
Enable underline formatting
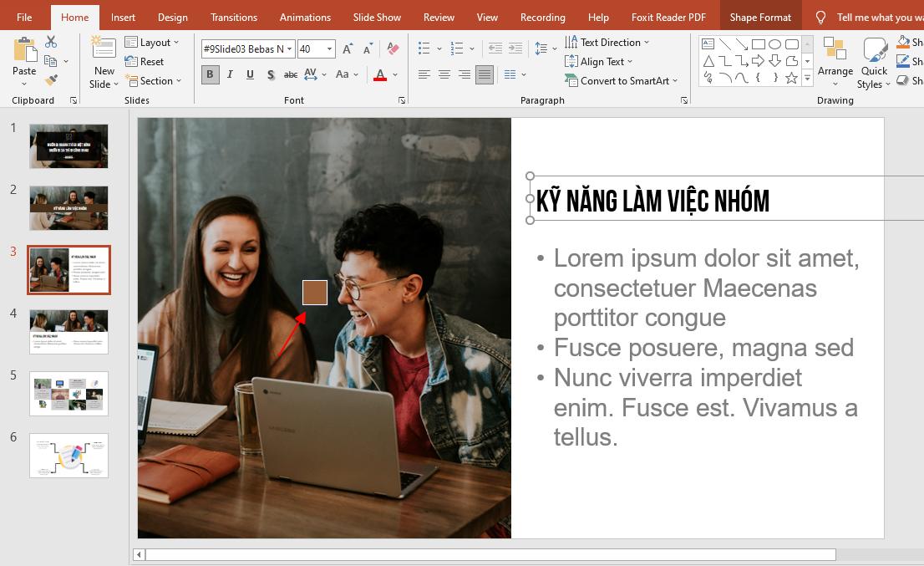tap(250, 74)
